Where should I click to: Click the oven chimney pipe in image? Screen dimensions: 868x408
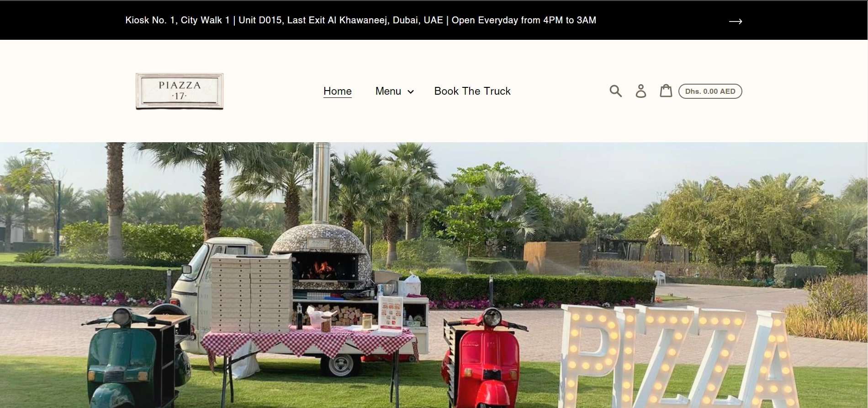coord(321,183)
